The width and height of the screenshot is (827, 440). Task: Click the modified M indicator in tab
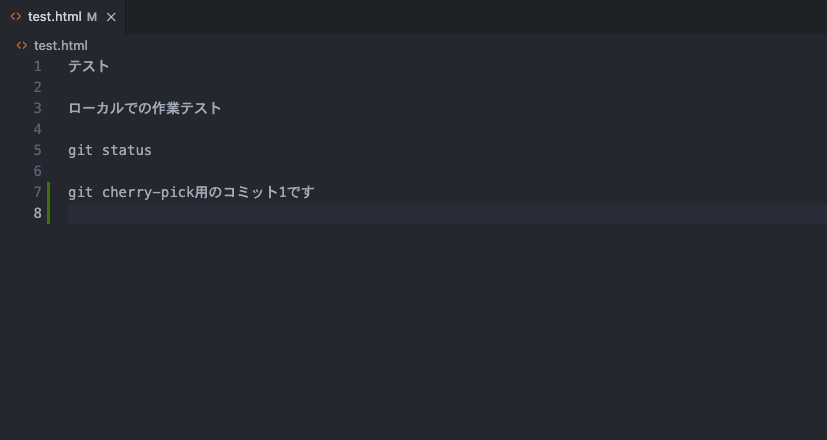click(92, 17)
